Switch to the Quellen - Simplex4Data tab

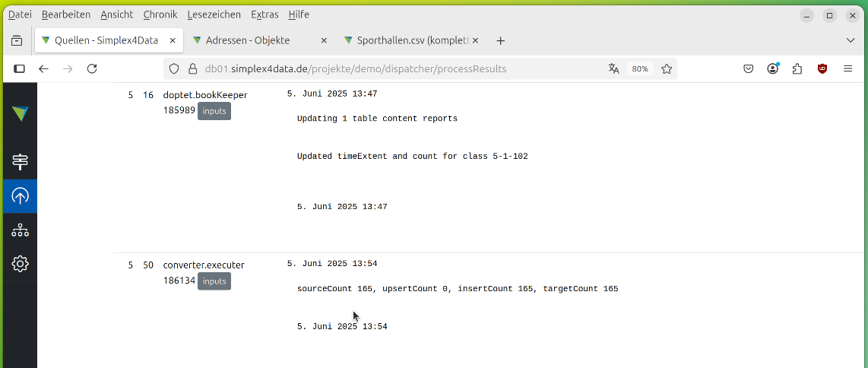pyautogui.click(x=109, y=40)
